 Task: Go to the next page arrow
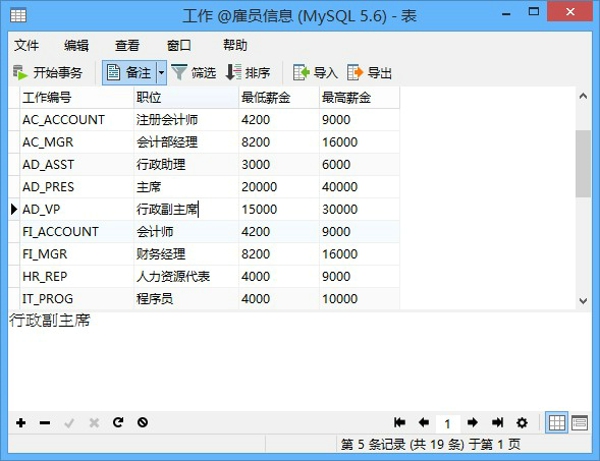pyautogui.click(x=472, y=423)
